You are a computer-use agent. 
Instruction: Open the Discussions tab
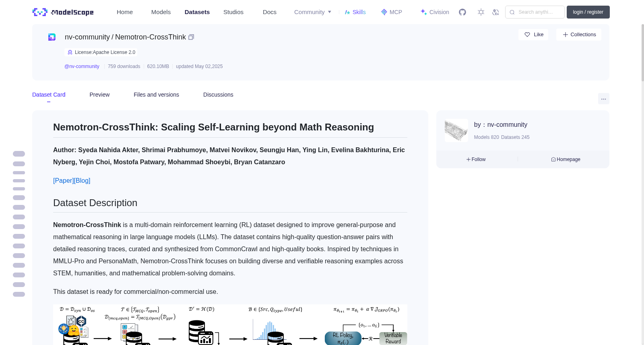(x=218, y=95)
